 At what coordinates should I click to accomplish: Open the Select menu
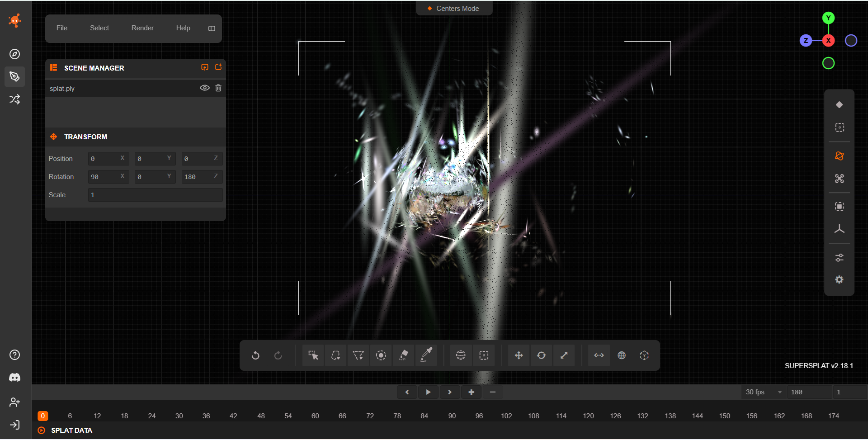pos(99,28)
